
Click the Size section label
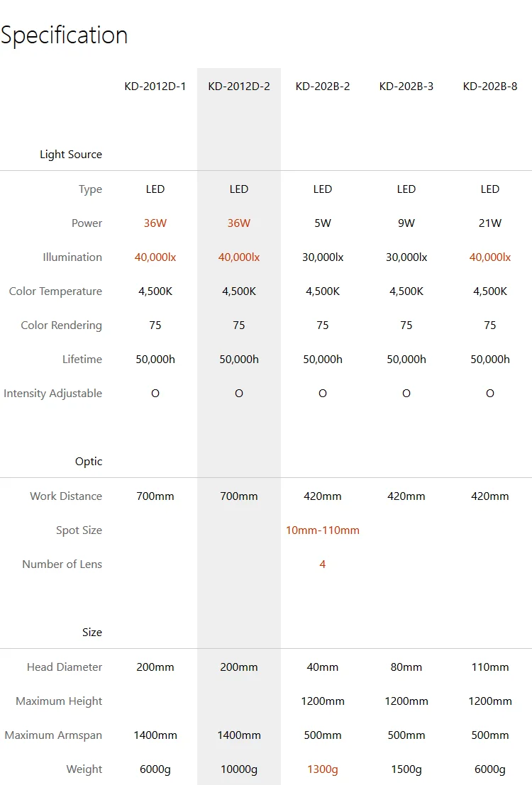(92, 633)
